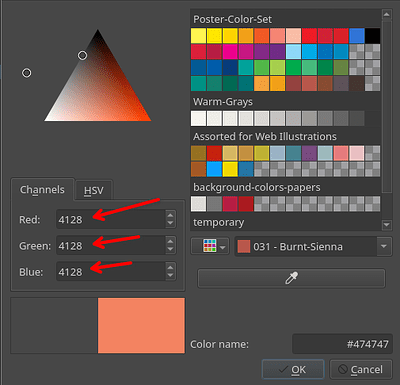The width and height of the screenshot is (400, 385).
Task: Switch to the Channels tab
Action: (x=42, y=190)
